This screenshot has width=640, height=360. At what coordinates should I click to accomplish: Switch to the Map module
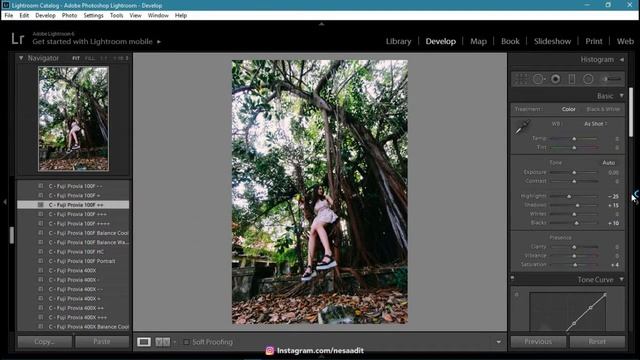pos(478,41)
